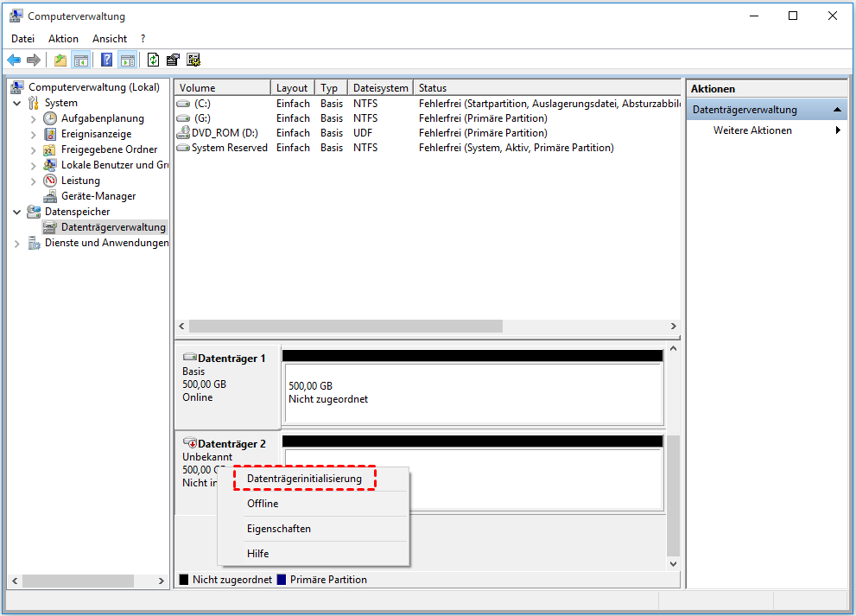The width and height of the screenshot is (856, 616).
Task: Sort volumes by the Dateisystem column header
Action: point(380,88)
